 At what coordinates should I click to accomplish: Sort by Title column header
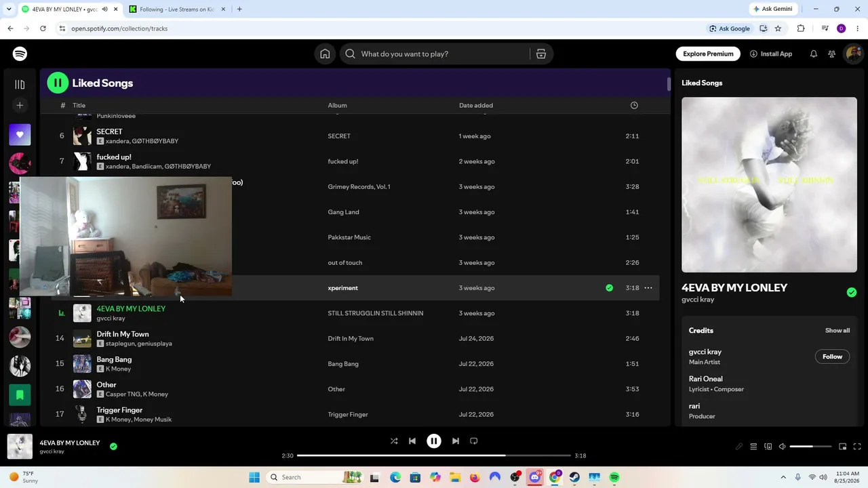click(79, 105)
